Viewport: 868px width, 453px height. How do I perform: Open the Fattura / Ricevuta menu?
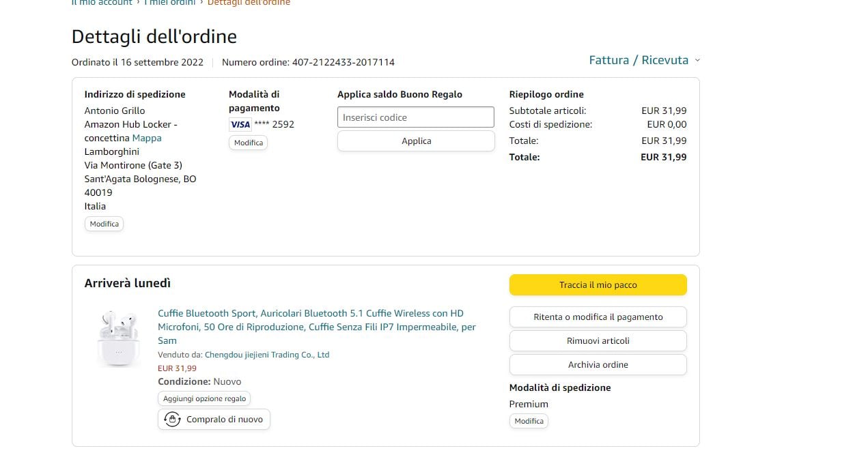click(x=639, y=60)
